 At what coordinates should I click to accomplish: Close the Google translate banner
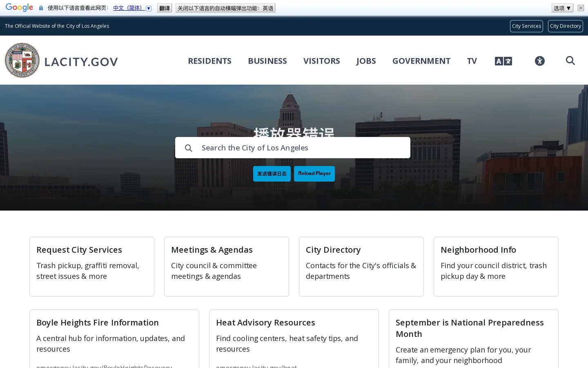581,8
